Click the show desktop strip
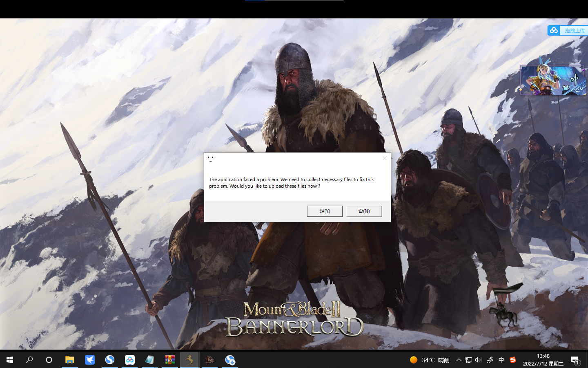The height and width of the screenshot is (368, 588). [587, 360]
